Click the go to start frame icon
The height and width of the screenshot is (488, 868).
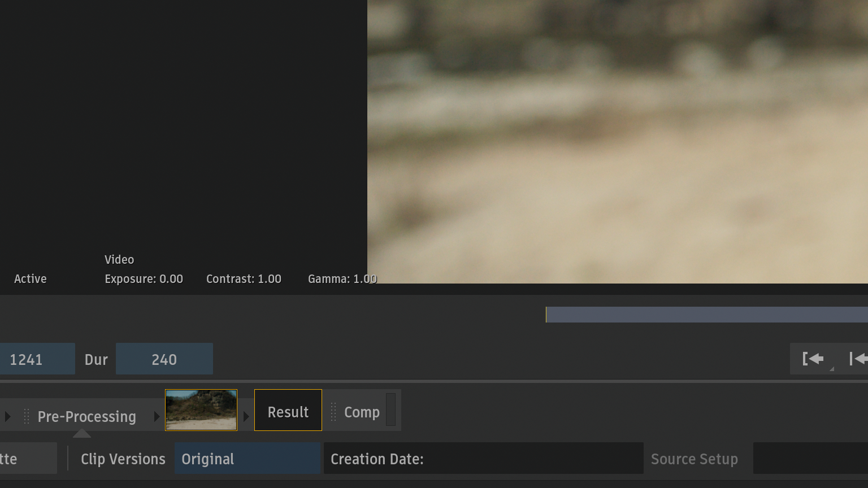point(858,359)
